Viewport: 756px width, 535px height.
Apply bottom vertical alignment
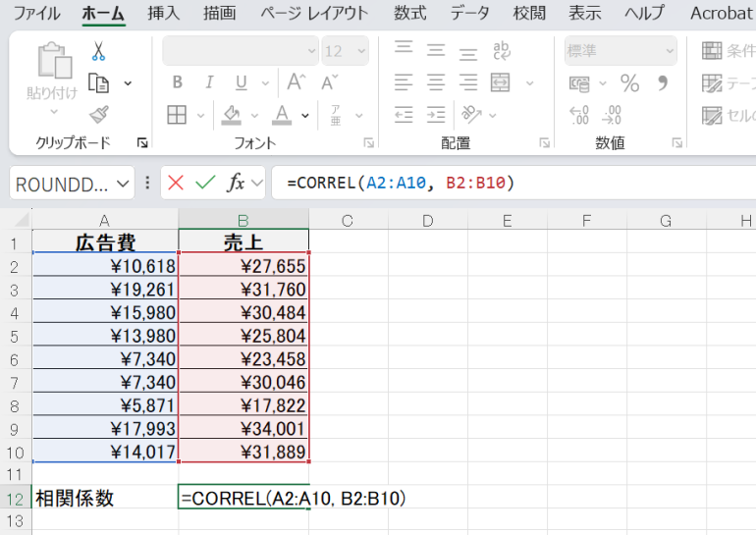(467, 52)
